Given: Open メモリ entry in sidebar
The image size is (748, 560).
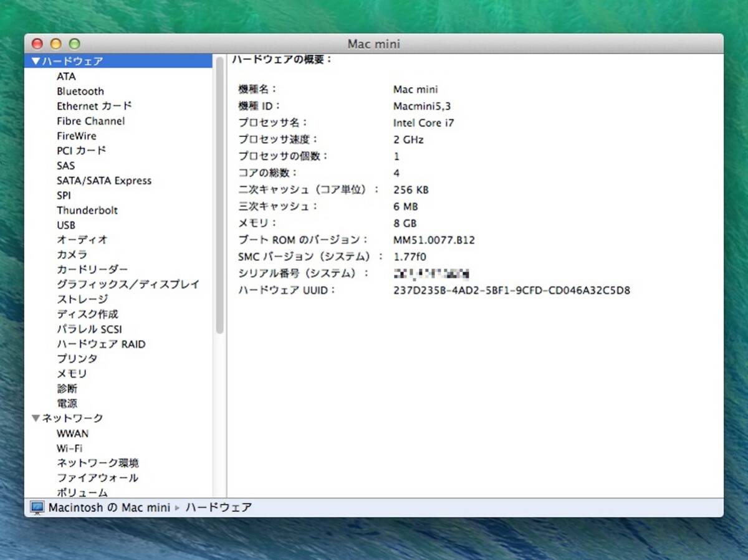Looking at the screenshot, I should coord(72,374).
